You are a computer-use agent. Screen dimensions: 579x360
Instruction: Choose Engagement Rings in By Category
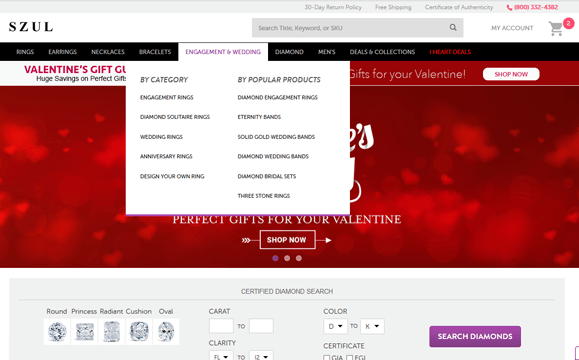point(167,97)
